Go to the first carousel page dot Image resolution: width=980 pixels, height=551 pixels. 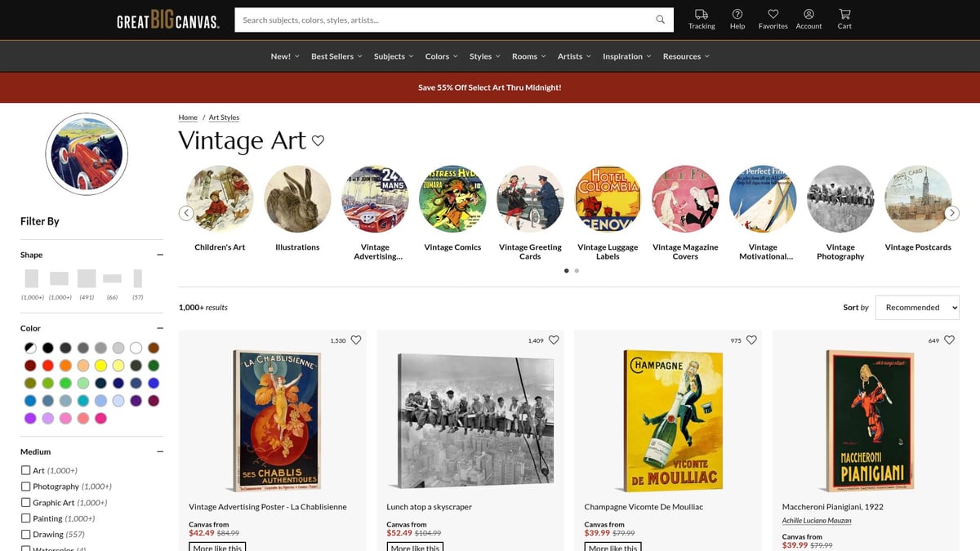tap(567, 270)
